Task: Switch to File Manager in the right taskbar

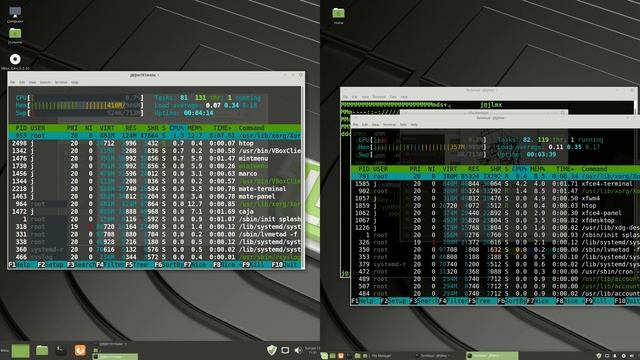Action: [378, 356]
